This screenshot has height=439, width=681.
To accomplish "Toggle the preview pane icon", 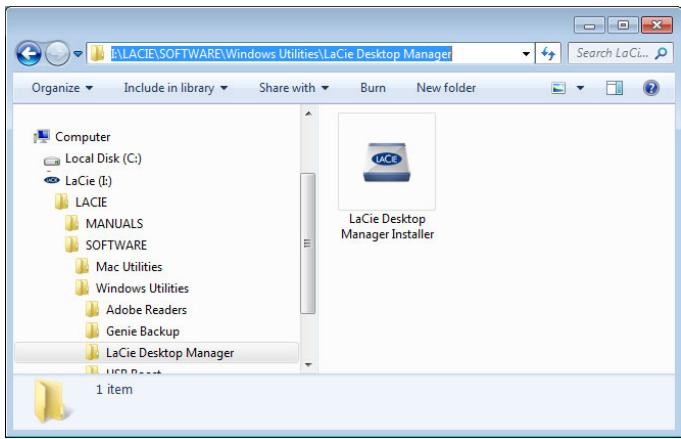I will [614, 88].
